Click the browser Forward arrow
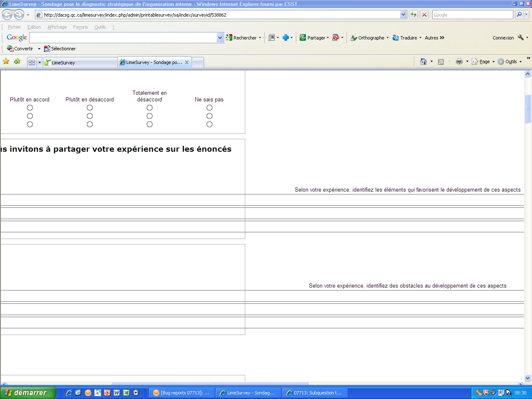 click(19, 15)
